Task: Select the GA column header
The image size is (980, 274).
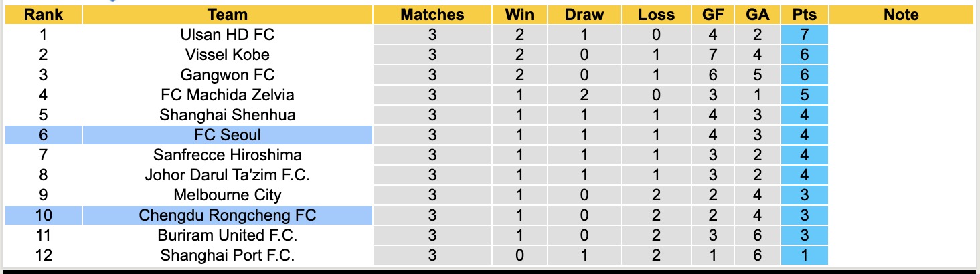Action: 756,15
